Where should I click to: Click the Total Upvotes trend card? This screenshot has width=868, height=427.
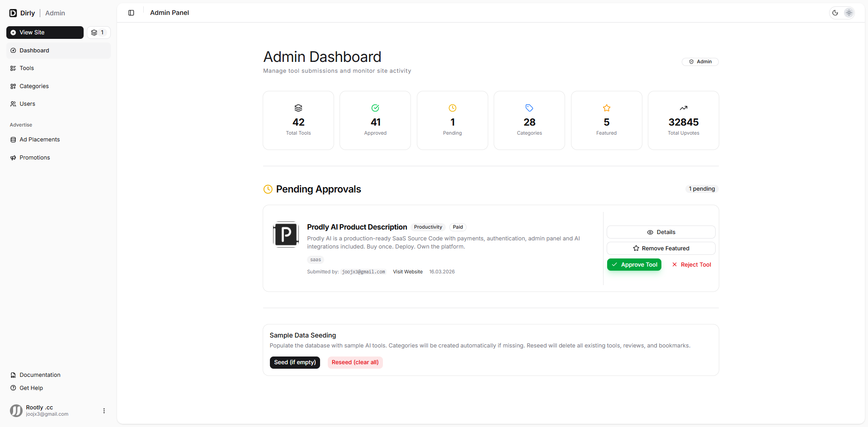point(683,120)
